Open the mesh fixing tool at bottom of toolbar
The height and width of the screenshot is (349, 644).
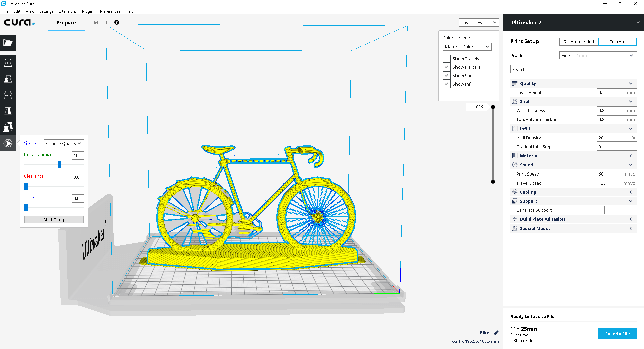point(8,143)
